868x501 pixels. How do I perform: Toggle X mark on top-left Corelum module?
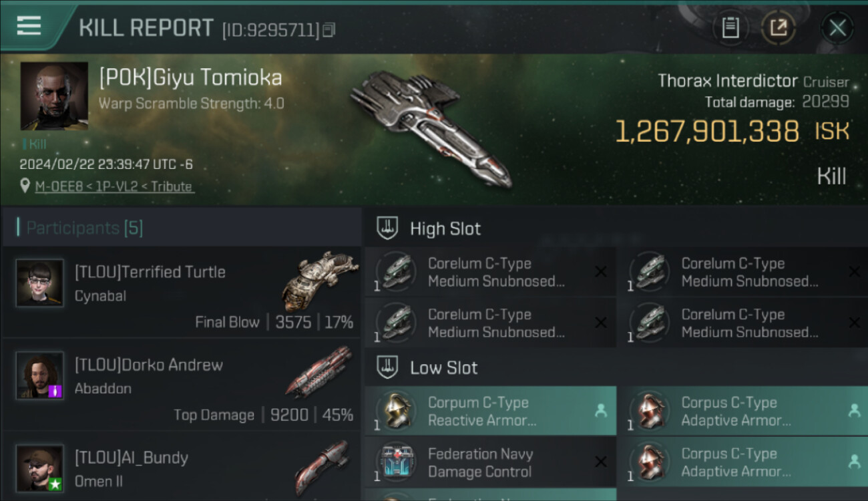pos(600,272)
